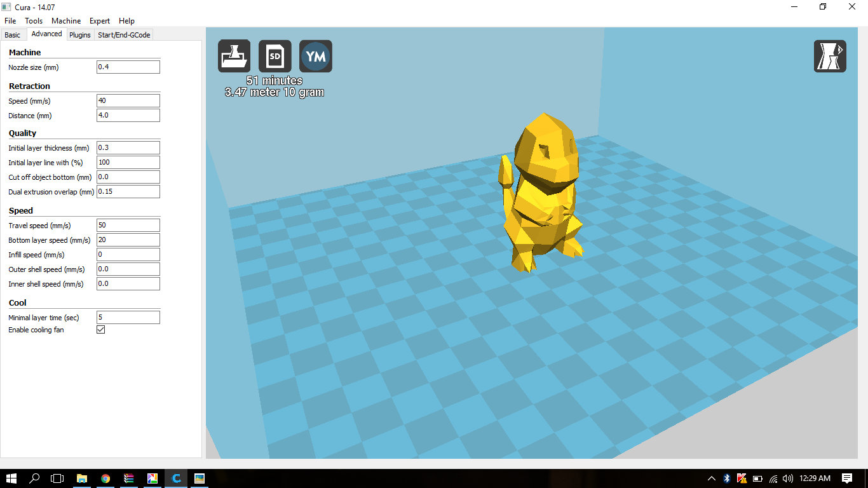Viewport: 868px width, 488px height.
Task: Click the Cura icon in the taskbar
Action: tap(176, 478)
